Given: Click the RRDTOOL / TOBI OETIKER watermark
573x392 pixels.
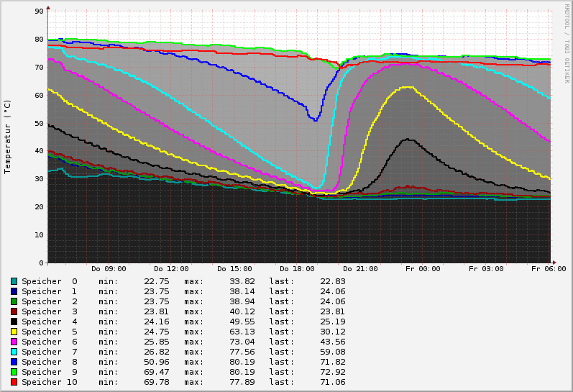Looking at the screenshot, I should [x=567, y=43].
